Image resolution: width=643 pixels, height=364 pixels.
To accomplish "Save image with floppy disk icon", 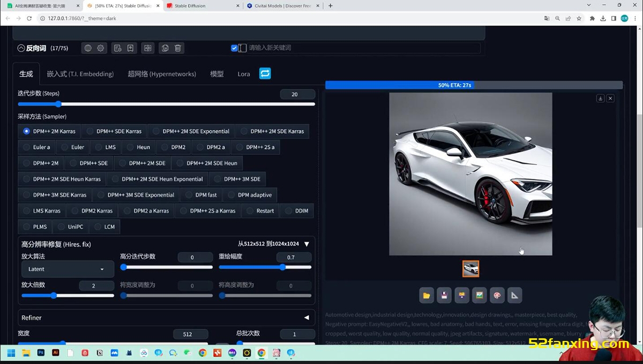I will click(444, 295).
